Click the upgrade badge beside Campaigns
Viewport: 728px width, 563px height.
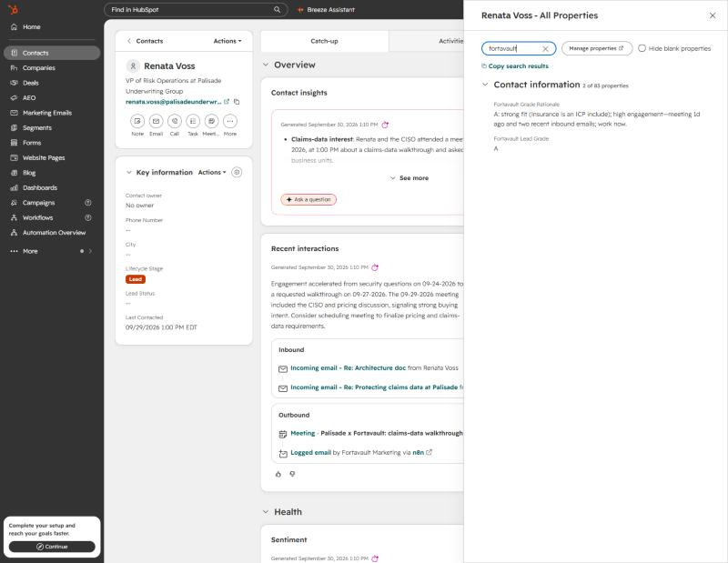coord(88,203)
